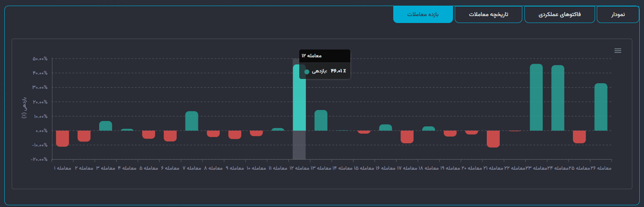Click the tall green bar for trade 23
This screenshot has width=644, height=207.
[x=536, y=98]
